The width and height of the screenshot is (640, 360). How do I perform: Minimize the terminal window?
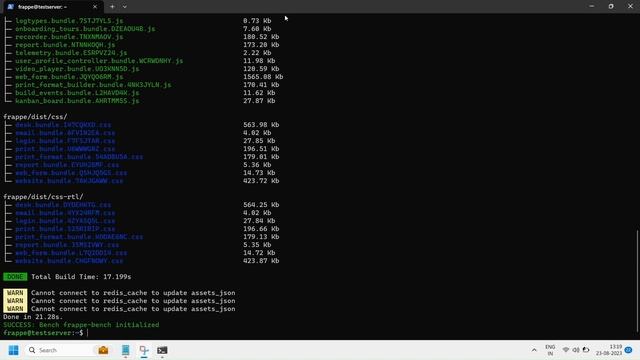point(591,6)
